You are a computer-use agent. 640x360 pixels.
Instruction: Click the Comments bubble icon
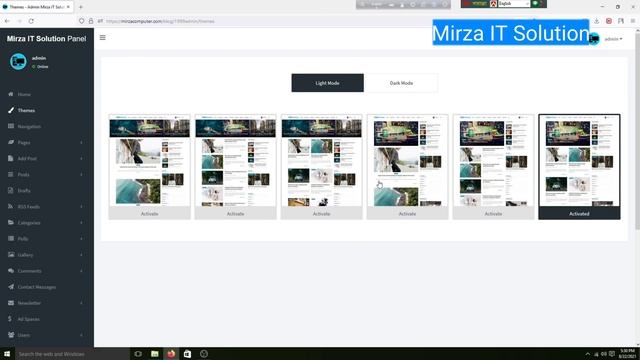[11, 271]
